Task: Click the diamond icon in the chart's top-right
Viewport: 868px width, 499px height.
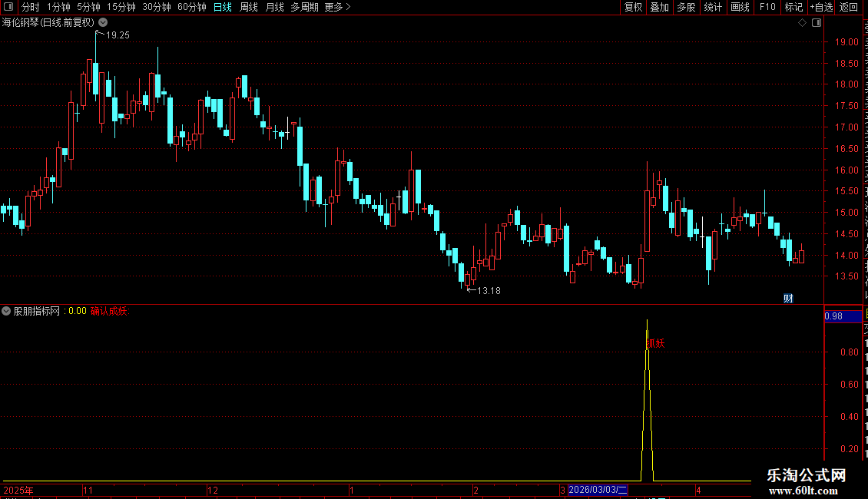Action: coord(802,23)
